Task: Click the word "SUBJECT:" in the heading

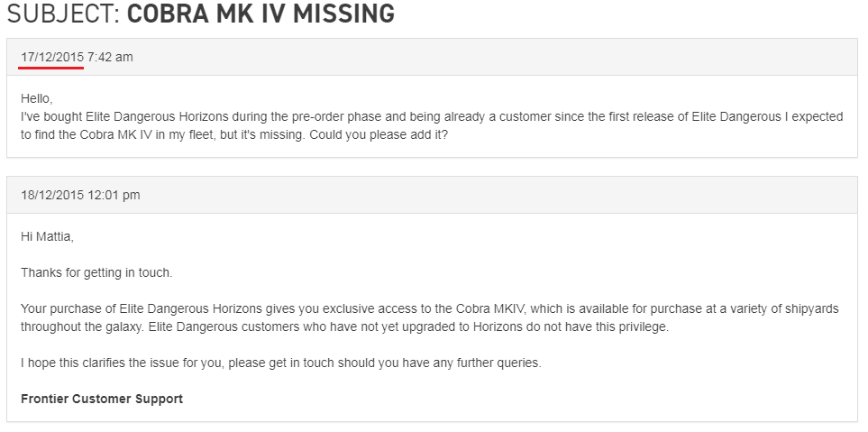Action: pyautogui.click(x=63, y=14)
